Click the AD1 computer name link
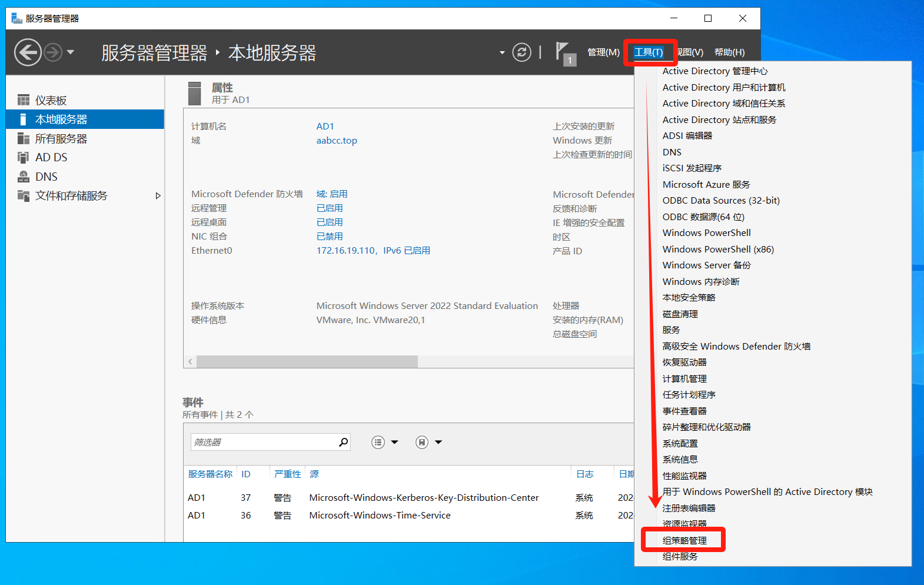Viewport: 924px width, 585px height. [x=325, y=127]
